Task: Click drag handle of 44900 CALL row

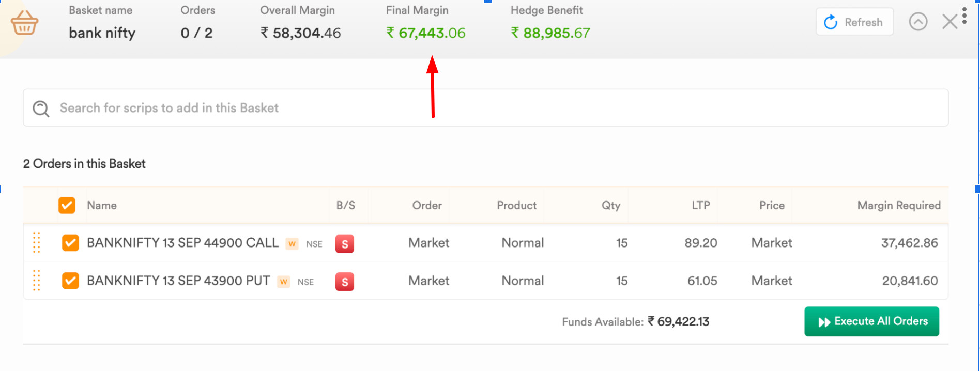Action: click(37, 242)
